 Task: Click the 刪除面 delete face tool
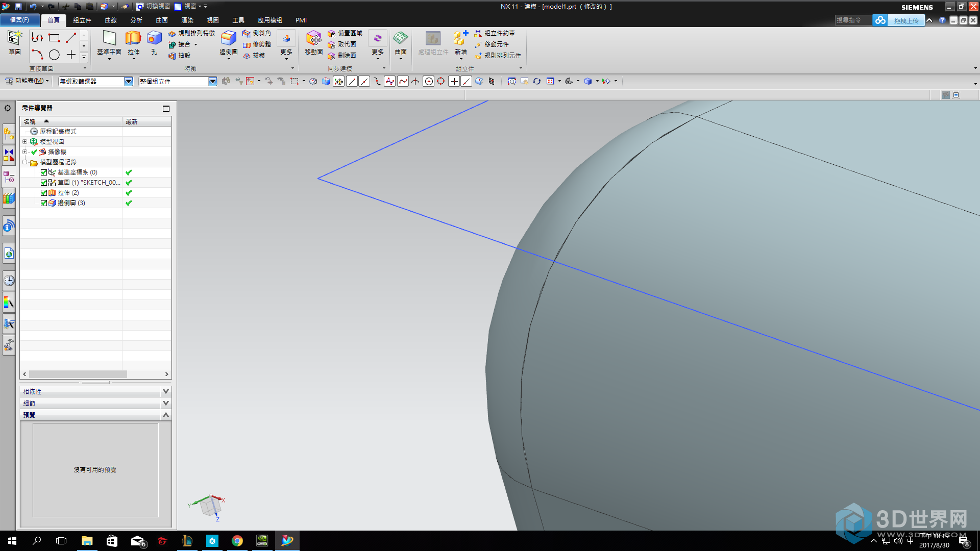342,56
